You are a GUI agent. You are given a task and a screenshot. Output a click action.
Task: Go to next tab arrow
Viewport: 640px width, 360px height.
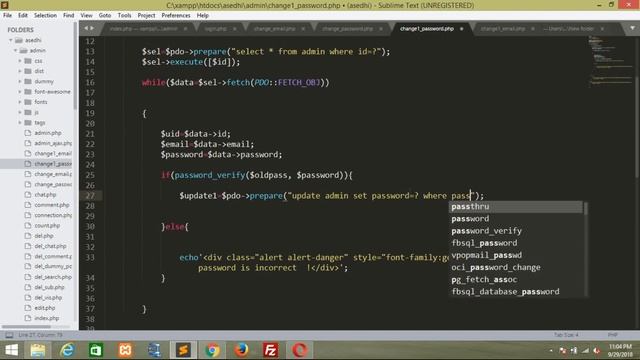coord(92,28)
